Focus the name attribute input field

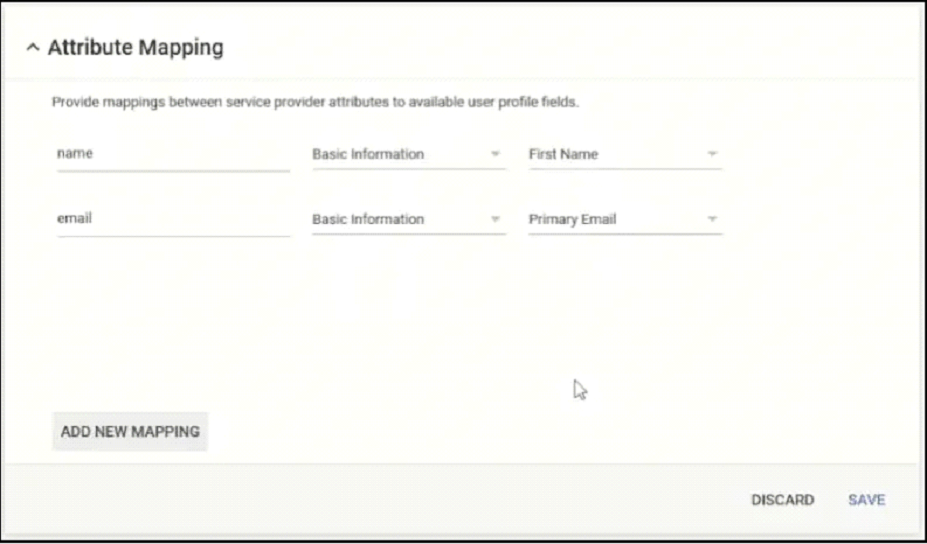click(173, 155)
